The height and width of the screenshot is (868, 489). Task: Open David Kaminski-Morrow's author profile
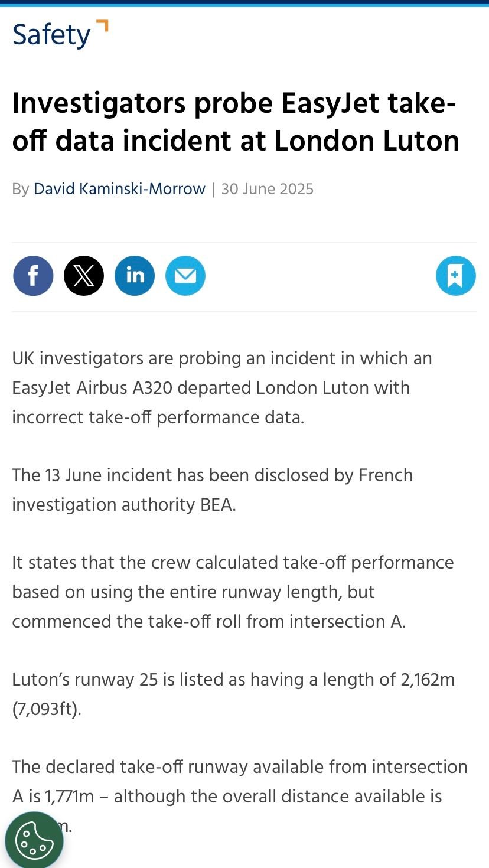click(120, 189)
